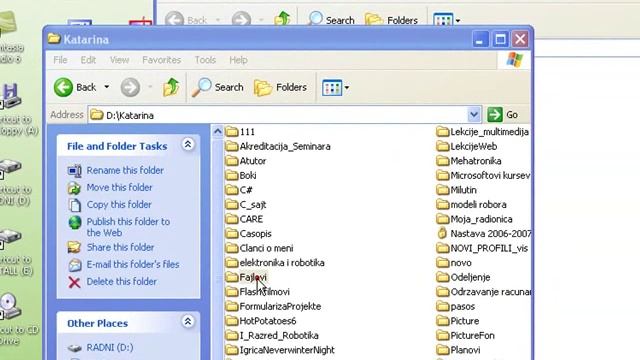Click the scroll up arrow of file list
The image size is (640, 360).
(218, 131)
